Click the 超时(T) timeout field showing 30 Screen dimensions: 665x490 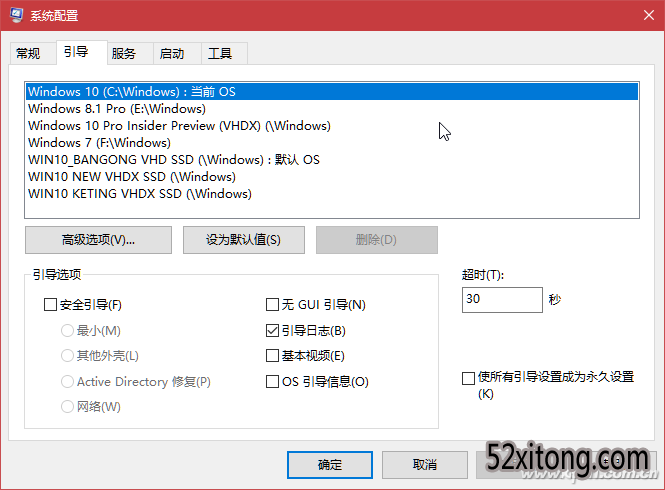coord(502,300)
